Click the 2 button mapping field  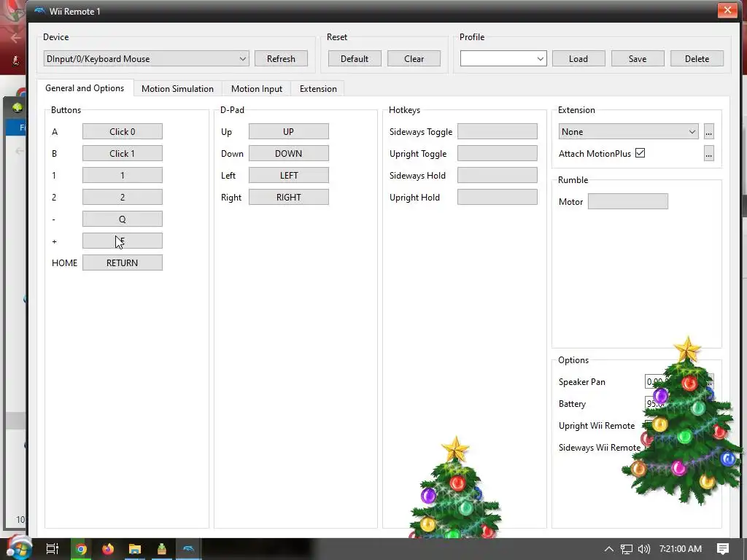coord(123,197)
